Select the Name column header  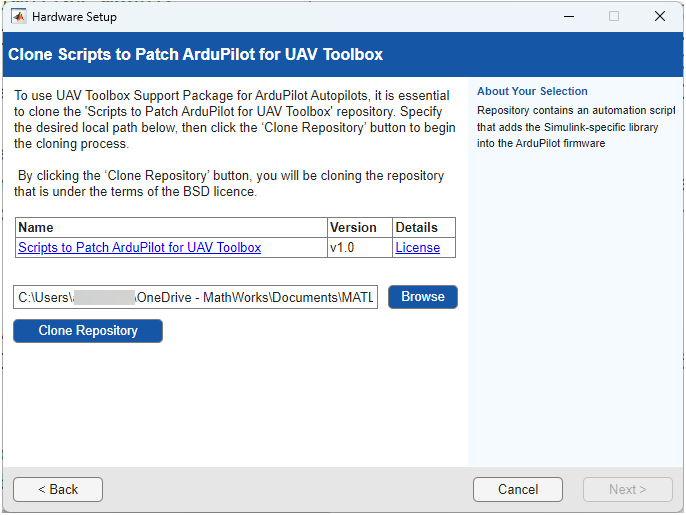pyautogui.click(x=36, y=227)
